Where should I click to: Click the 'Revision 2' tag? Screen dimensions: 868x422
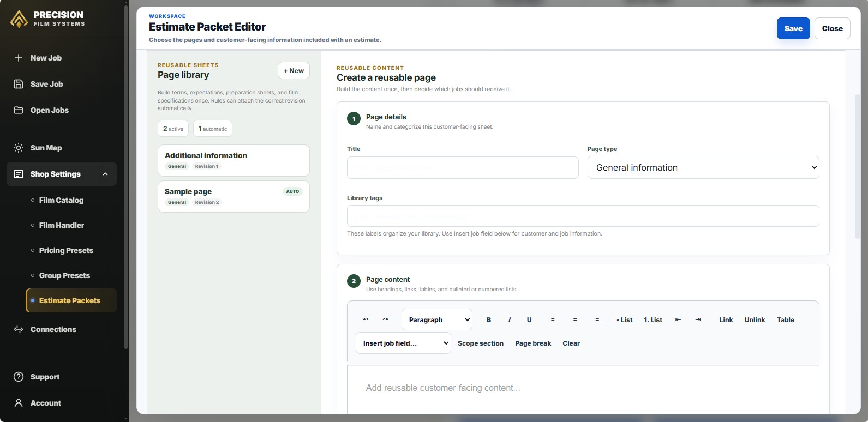tap(207, 202)
